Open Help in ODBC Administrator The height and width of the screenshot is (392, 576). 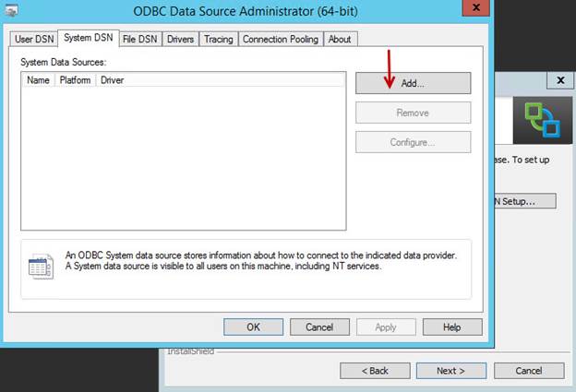(x=452, y=327)
